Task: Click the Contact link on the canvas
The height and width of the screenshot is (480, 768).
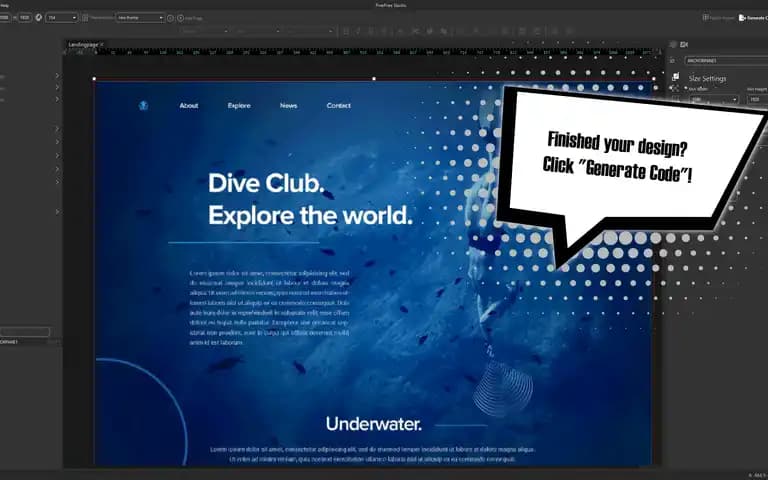Action: pos(338,105)
